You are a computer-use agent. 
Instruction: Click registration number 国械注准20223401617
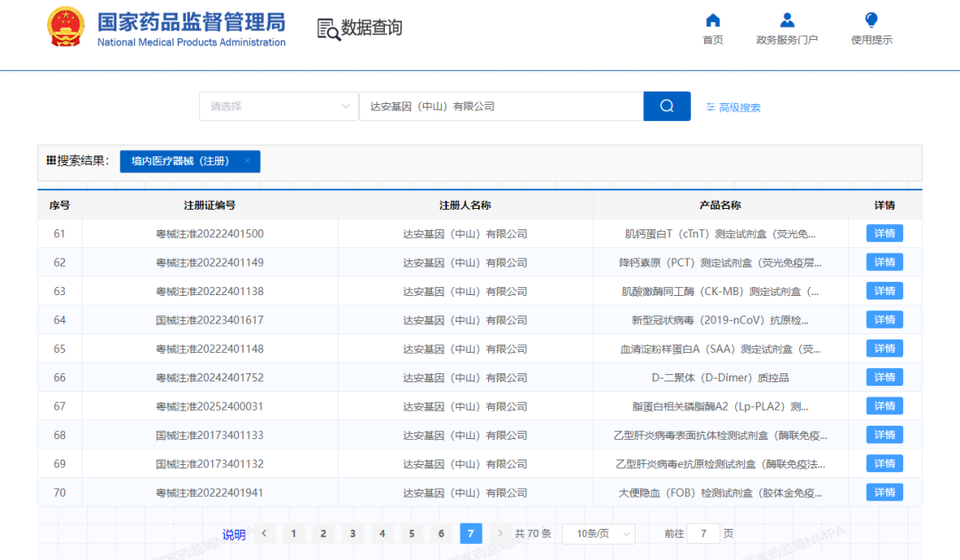(x=210, y=320)
